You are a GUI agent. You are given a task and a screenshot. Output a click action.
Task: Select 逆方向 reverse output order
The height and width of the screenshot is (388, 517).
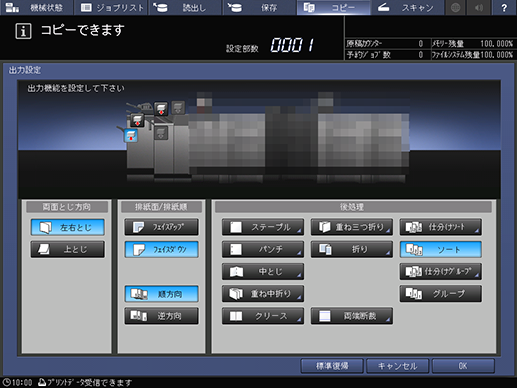pyautogui.click(x=162, y=316)
